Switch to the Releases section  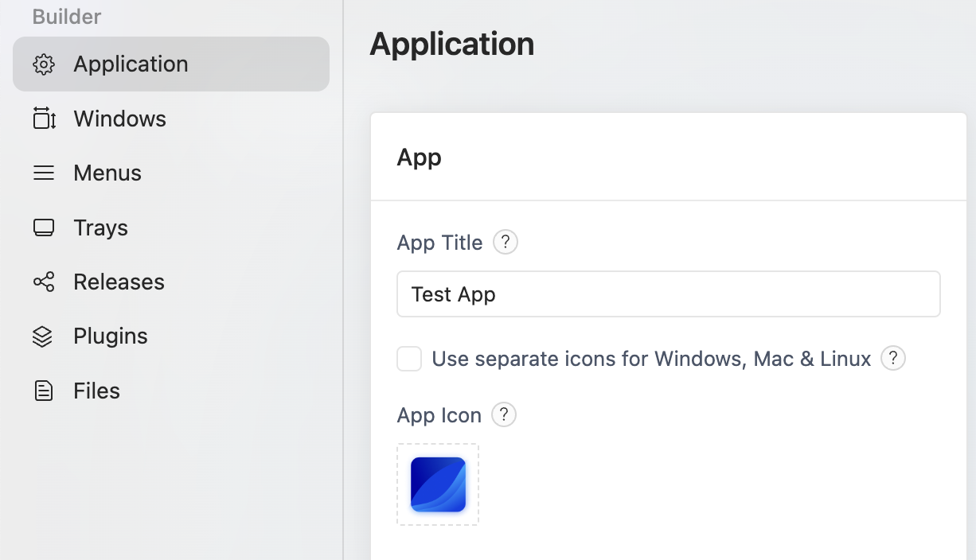[x=119, y=282]
